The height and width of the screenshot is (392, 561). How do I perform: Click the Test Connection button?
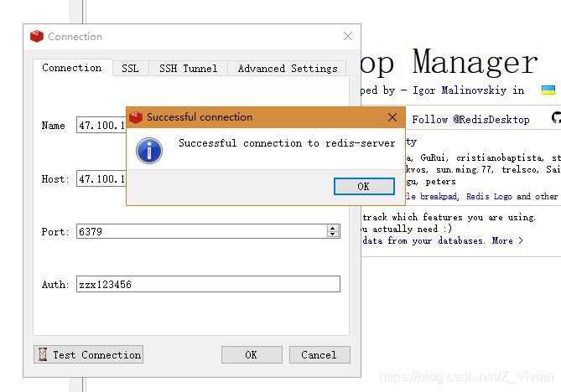88,354
